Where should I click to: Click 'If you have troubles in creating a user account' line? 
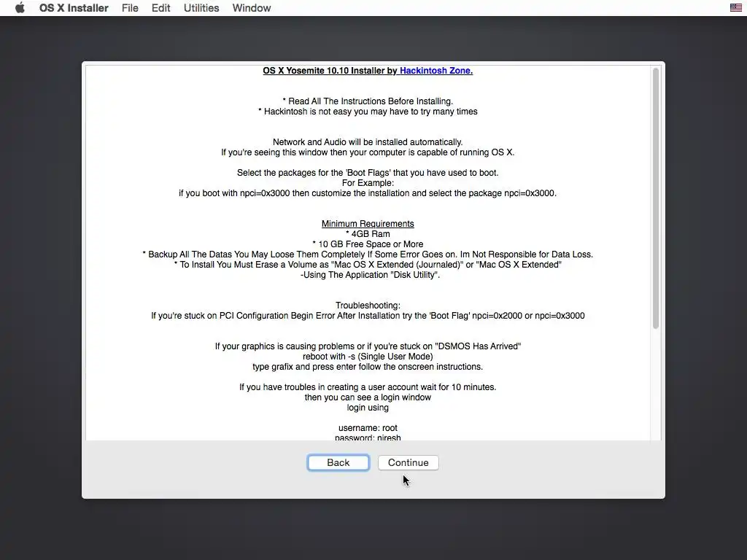[x=368, y=387]
